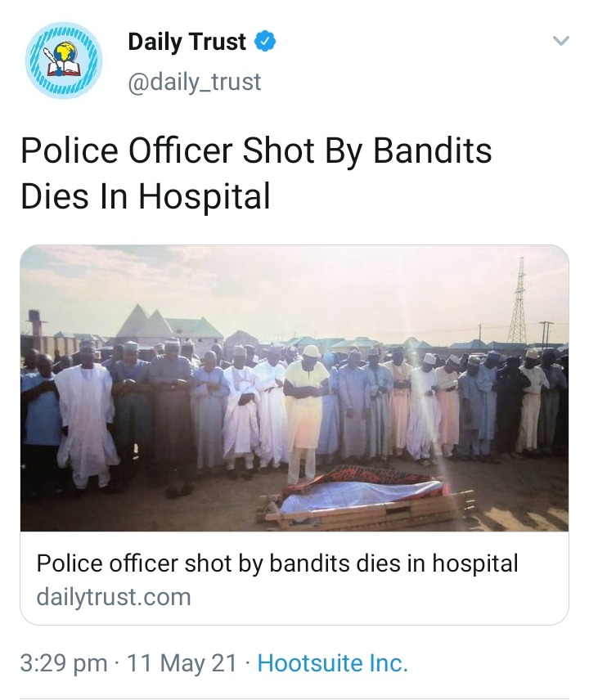Screen dimensions: 589x700
Task: Click the 11 May 21 date
Action: pyautogui.click(x=182, y=663)
